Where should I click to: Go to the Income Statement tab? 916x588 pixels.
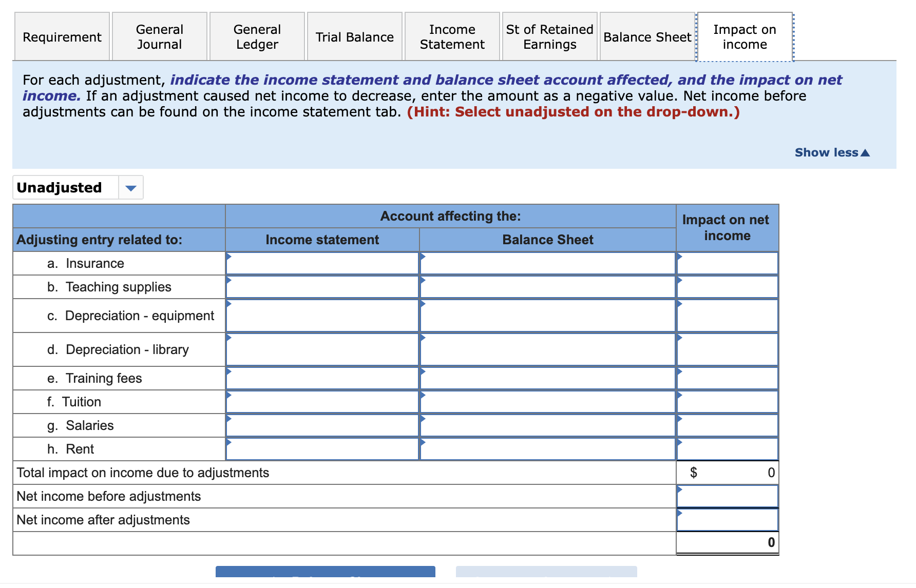tap(452, 37)
